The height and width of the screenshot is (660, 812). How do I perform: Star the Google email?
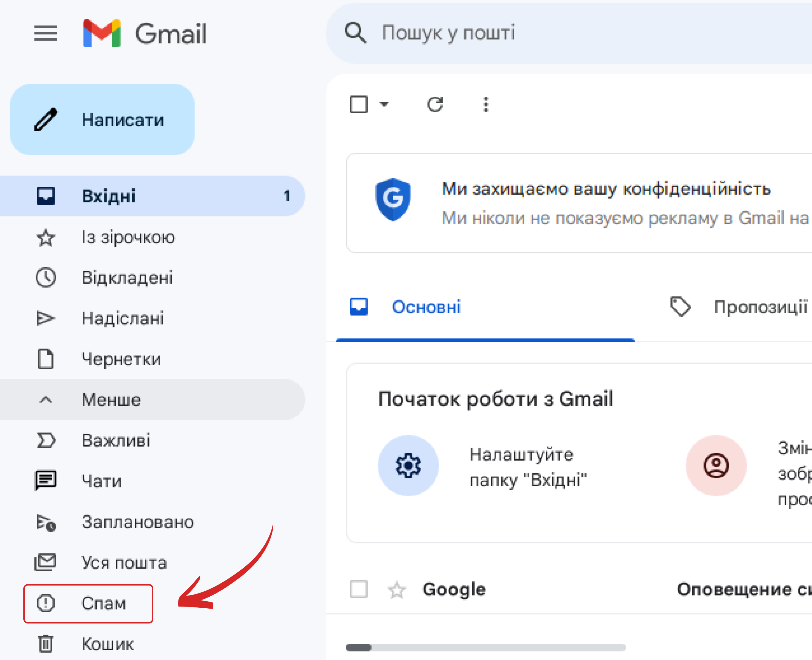tap(396, 590)
